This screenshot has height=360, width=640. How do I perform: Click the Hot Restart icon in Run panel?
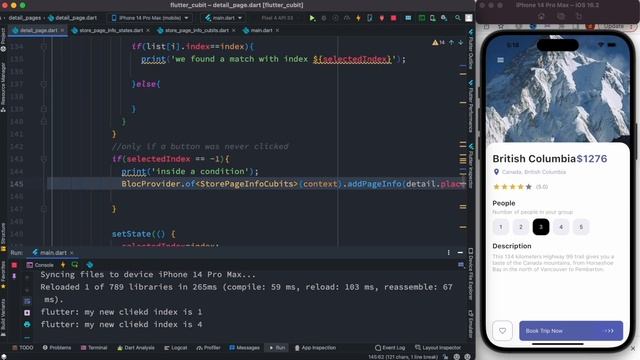click(x=75, y=265)
